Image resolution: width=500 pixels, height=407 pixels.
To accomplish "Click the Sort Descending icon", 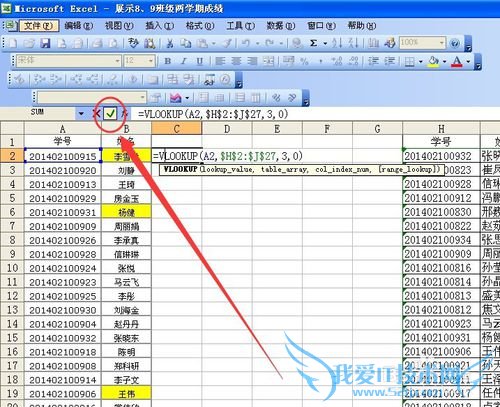I will (x=353, y=43).
